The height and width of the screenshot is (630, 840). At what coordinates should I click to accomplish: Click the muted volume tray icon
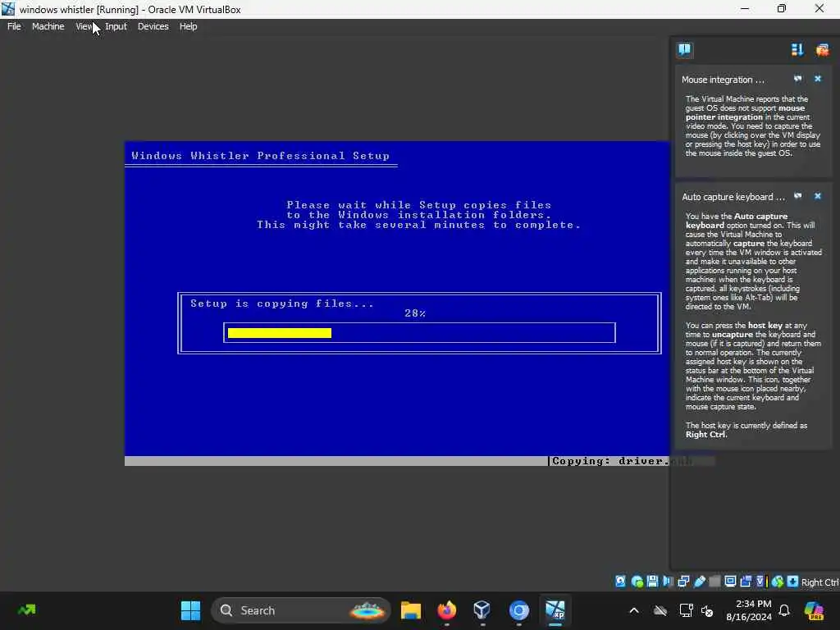(707, 610)
